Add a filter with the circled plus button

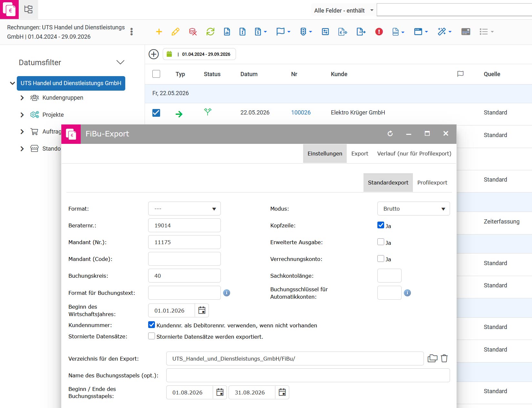(154, 54)
